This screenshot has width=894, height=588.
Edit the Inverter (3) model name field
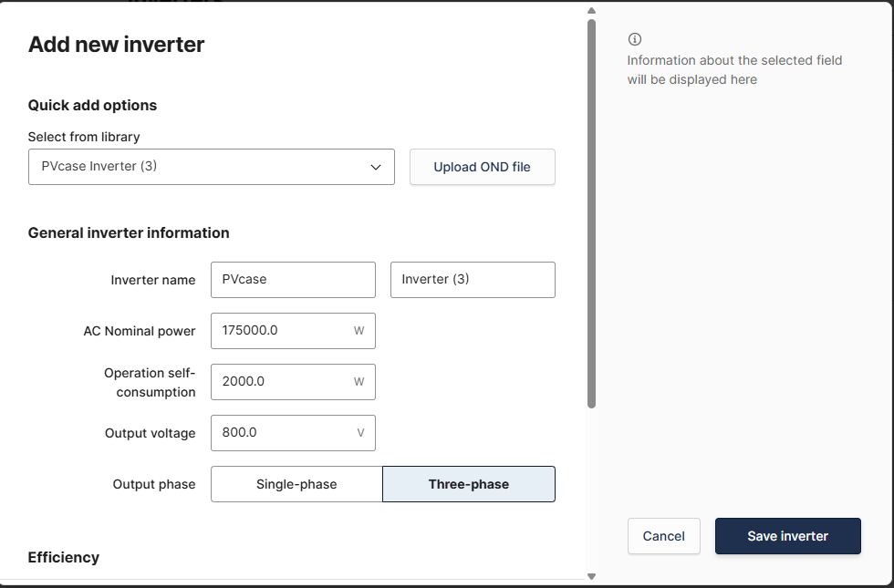(473, 280)
